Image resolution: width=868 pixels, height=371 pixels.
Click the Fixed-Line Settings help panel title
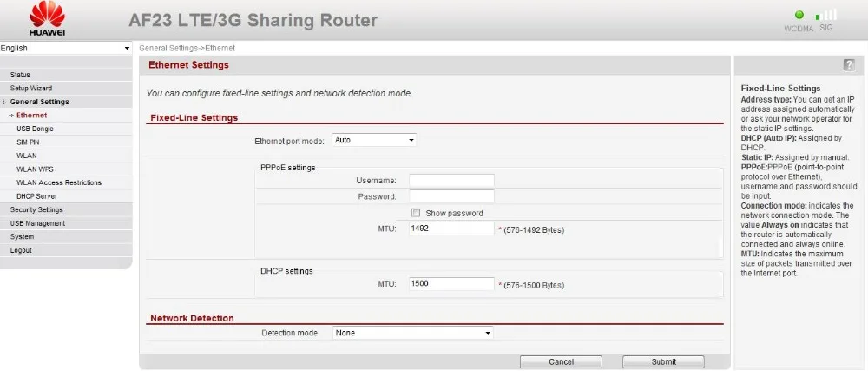(780, 89)
